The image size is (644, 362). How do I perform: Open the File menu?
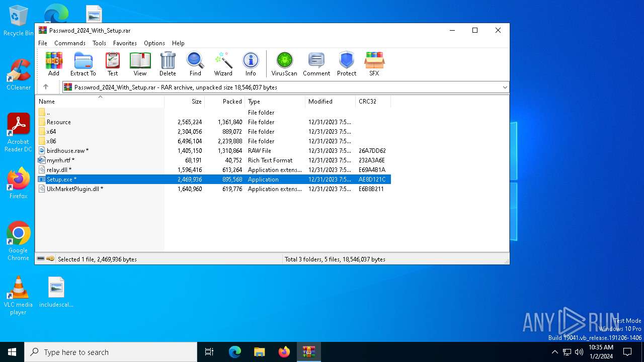(x=43, y=43)
